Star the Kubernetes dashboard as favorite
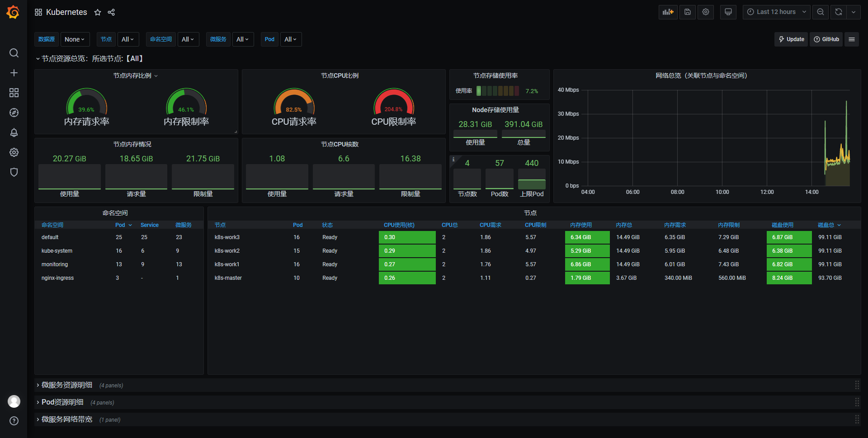This screenshot has height=438, width=868. [98, 12]
